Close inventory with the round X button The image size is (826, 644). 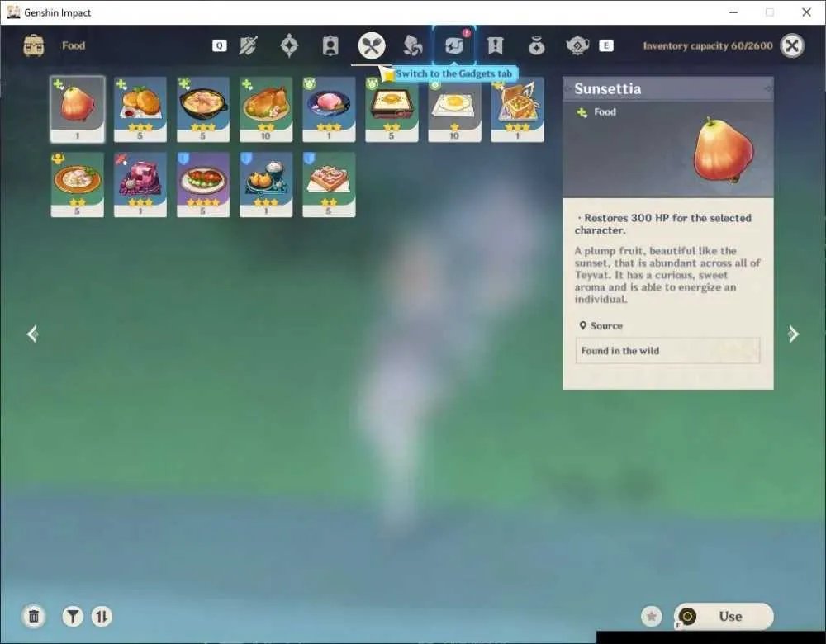point(792,45)
